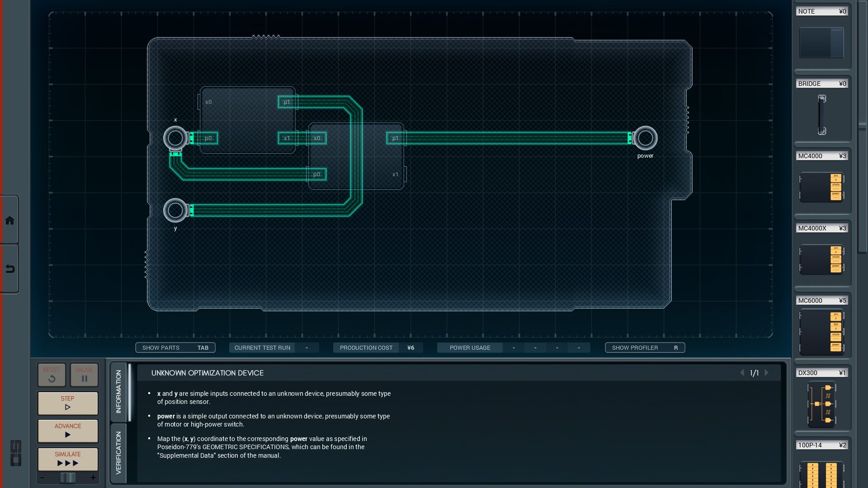Select the NOTE part thumbnail
The height and width of the screenshot is (488, 868).
click(821, 42)
